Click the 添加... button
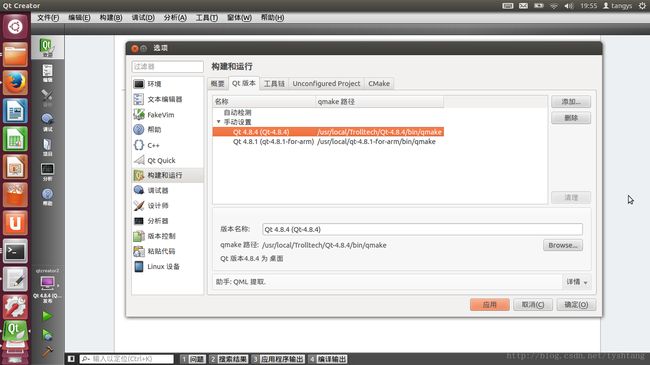650x365 pixels. 571,102
